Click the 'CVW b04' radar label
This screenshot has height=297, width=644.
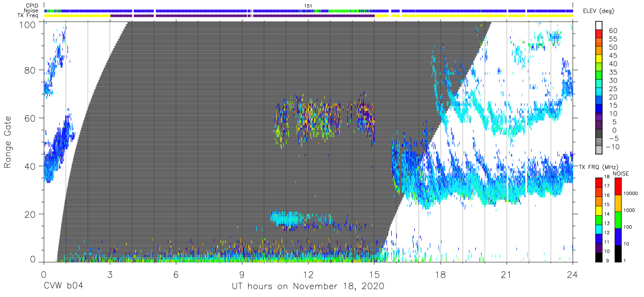click(x=63, y=287)
